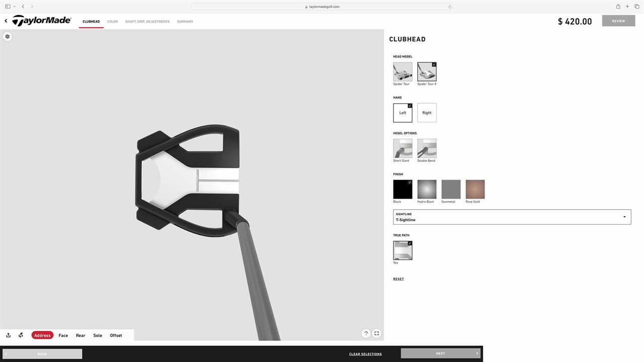Click the Safari address bar
The image size is (644, 362).
point(322,7)
